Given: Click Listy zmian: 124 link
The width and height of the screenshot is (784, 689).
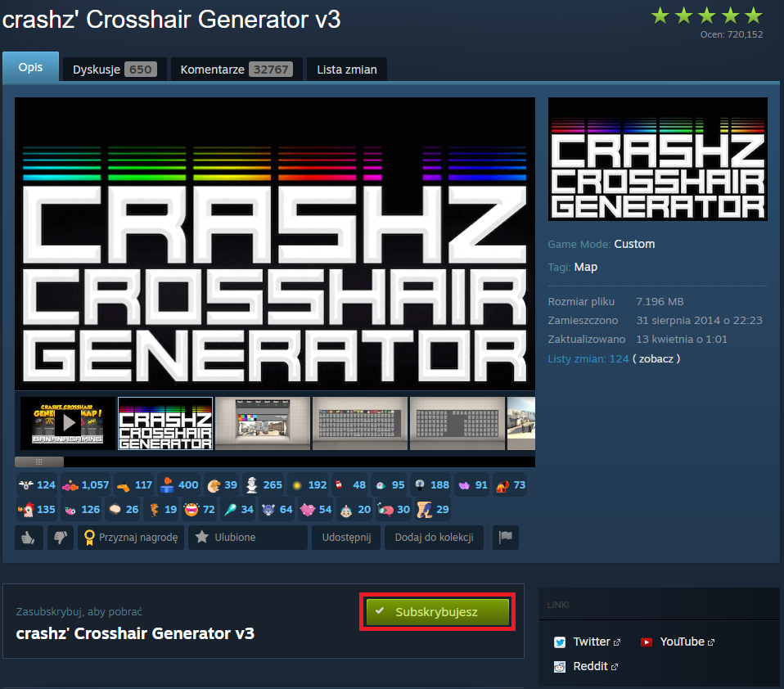Looking at the screenshot, I should (588, 359).
